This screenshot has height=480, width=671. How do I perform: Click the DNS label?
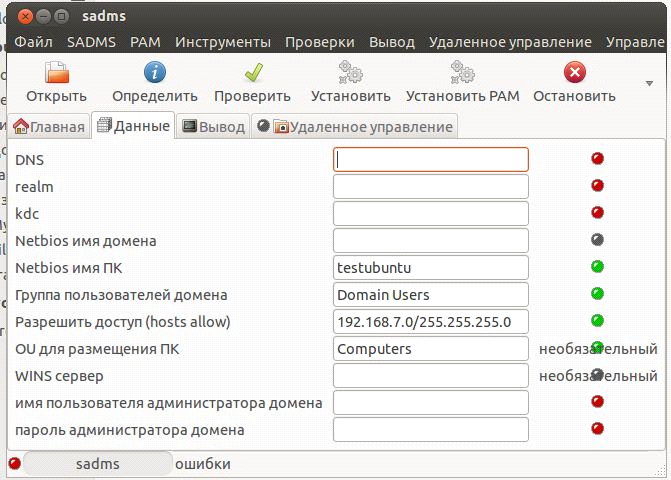(x=30, y=160)
